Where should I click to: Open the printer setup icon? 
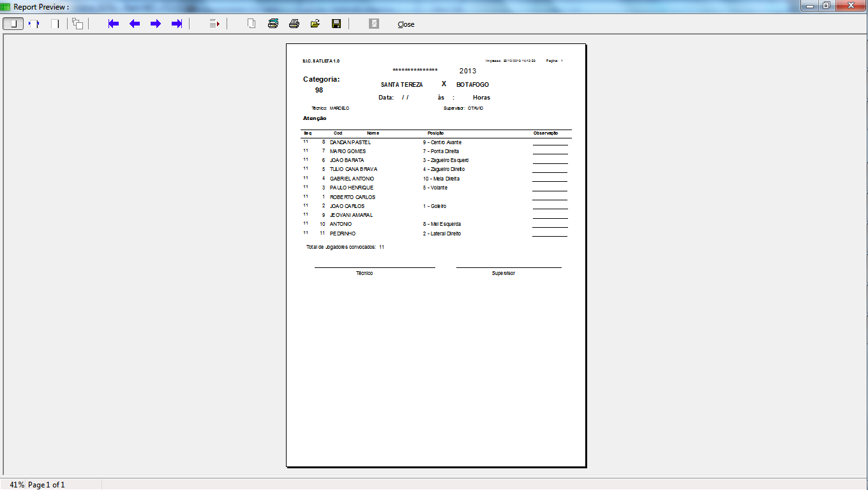[273, 24]
